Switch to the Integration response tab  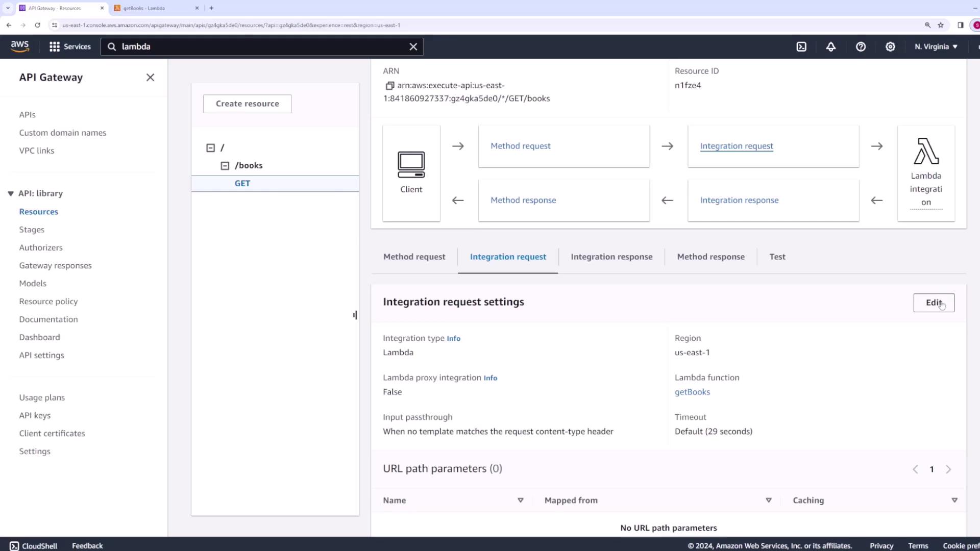611,257
